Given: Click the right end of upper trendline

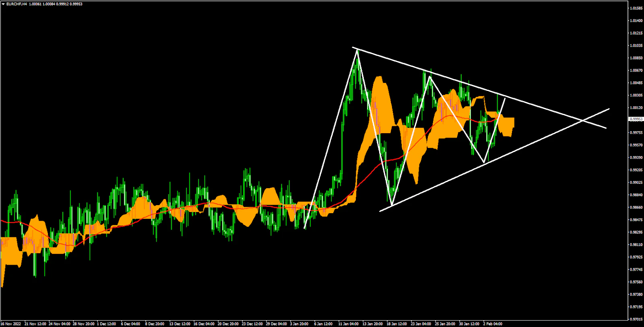Looking at the screenshot, I should pos(606,128).
